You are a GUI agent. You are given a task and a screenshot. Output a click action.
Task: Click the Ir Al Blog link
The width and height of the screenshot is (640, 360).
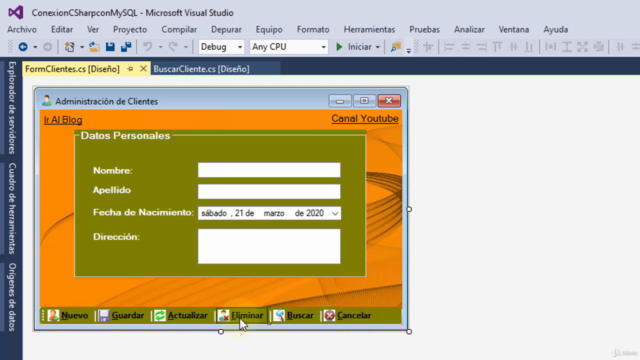(63, 120)
